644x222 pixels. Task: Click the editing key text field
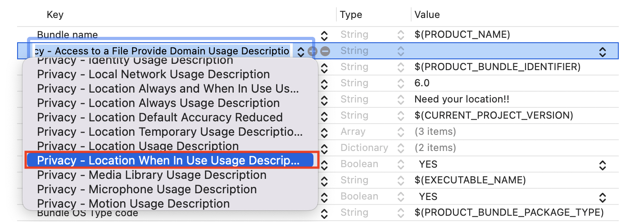coord(163,51)
